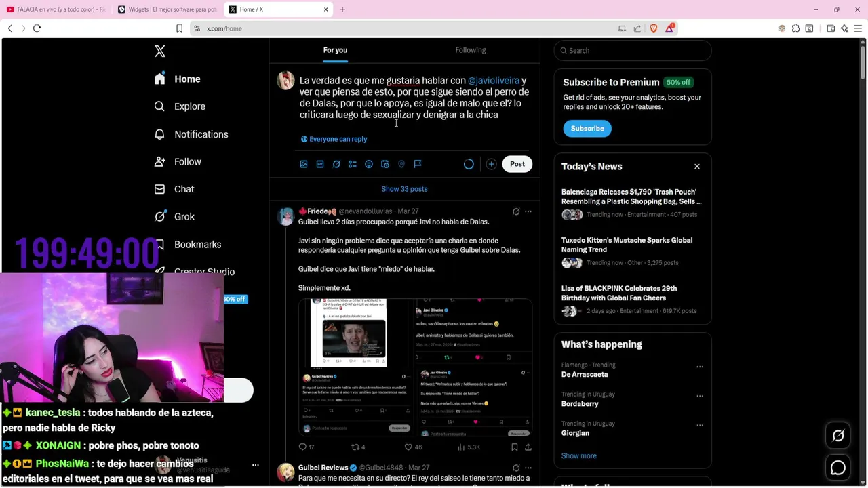Reload the page in browser
Screen dimensions: 868x488
click(37, 28)
